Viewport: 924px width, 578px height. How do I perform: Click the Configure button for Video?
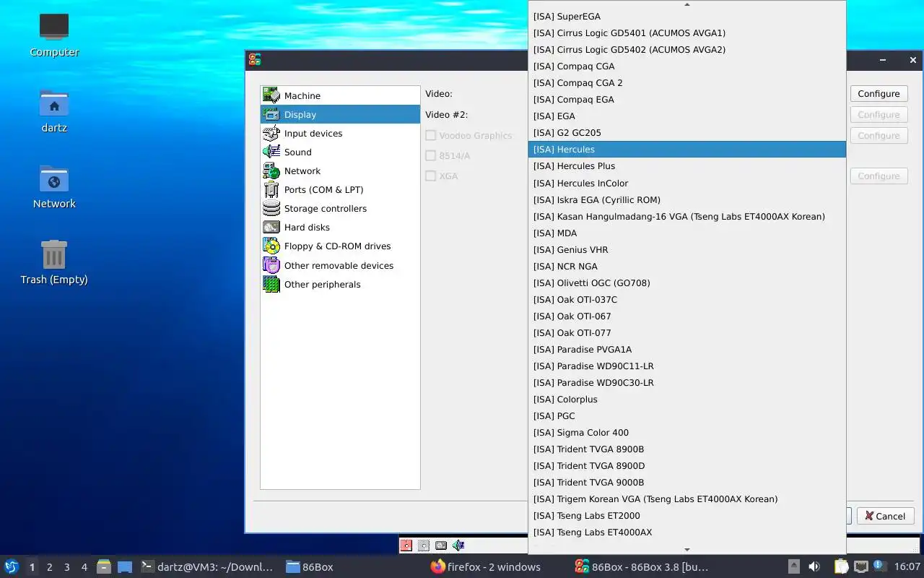point(879,93)
